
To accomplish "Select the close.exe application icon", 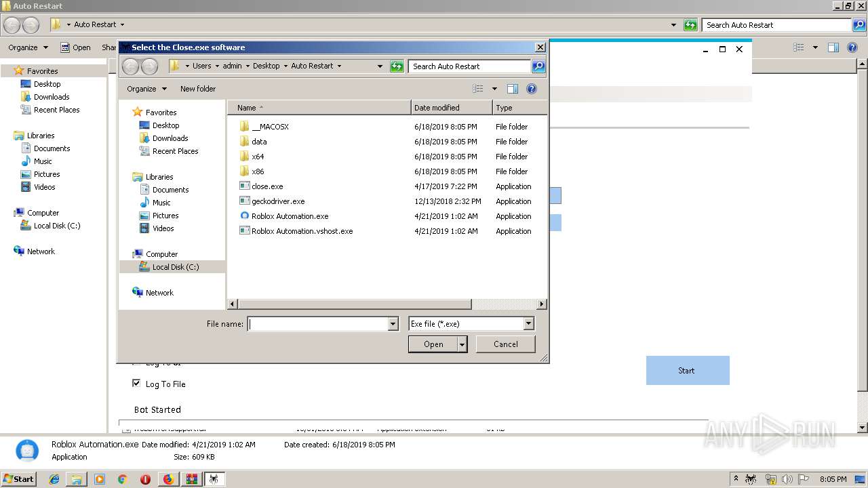I will coord(244,186).
